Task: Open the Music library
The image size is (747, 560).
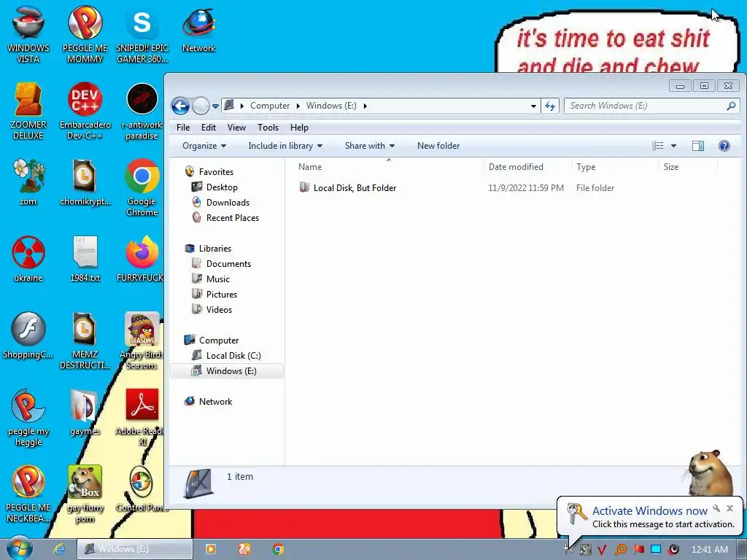Action: coord(217,279)
